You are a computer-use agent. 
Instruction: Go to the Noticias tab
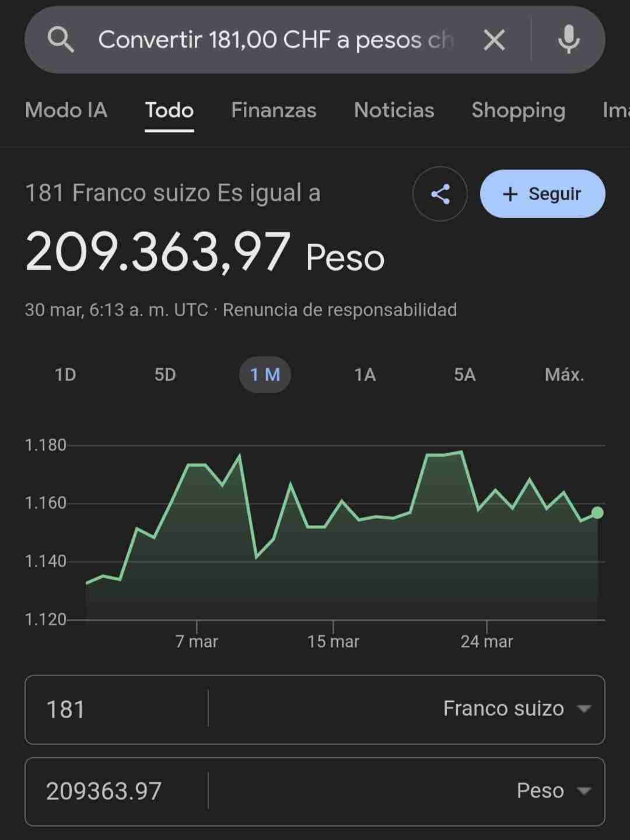[394, 110]
